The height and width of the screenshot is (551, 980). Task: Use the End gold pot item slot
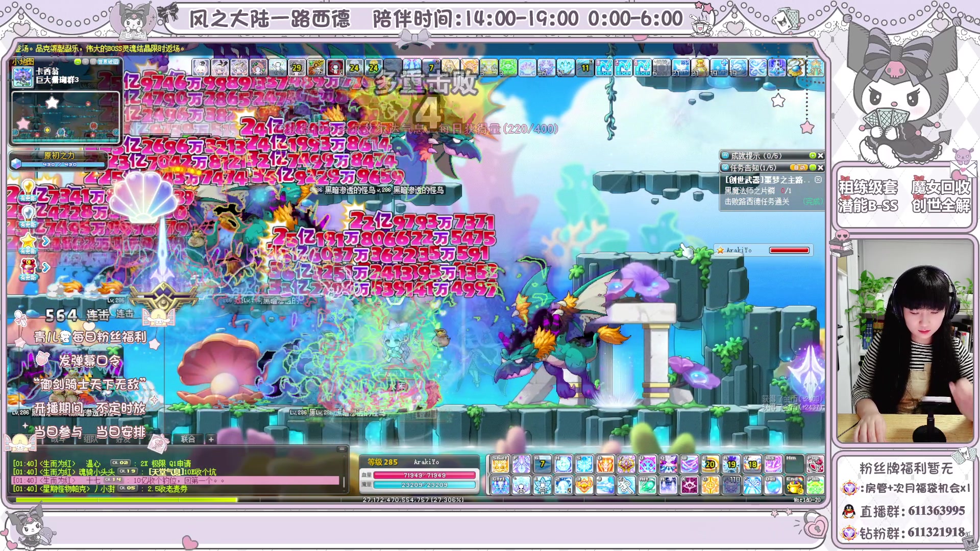(x=795, y=485)
